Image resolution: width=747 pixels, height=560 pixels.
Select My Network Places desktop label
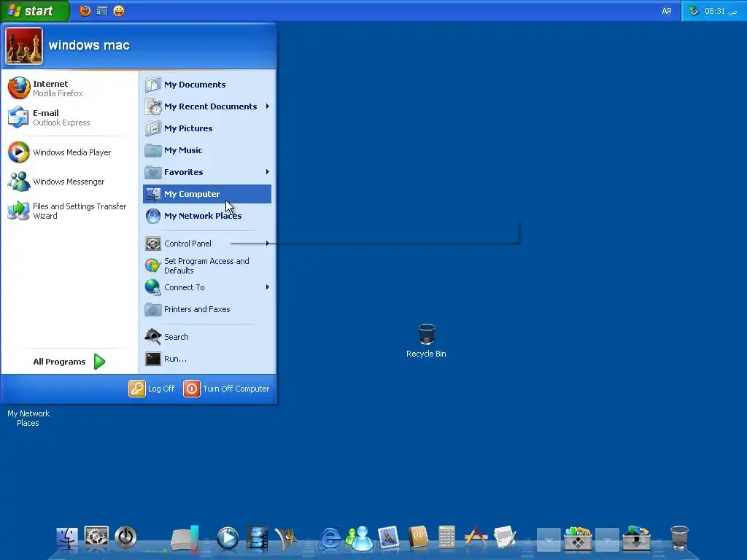[x=28, y=418]
